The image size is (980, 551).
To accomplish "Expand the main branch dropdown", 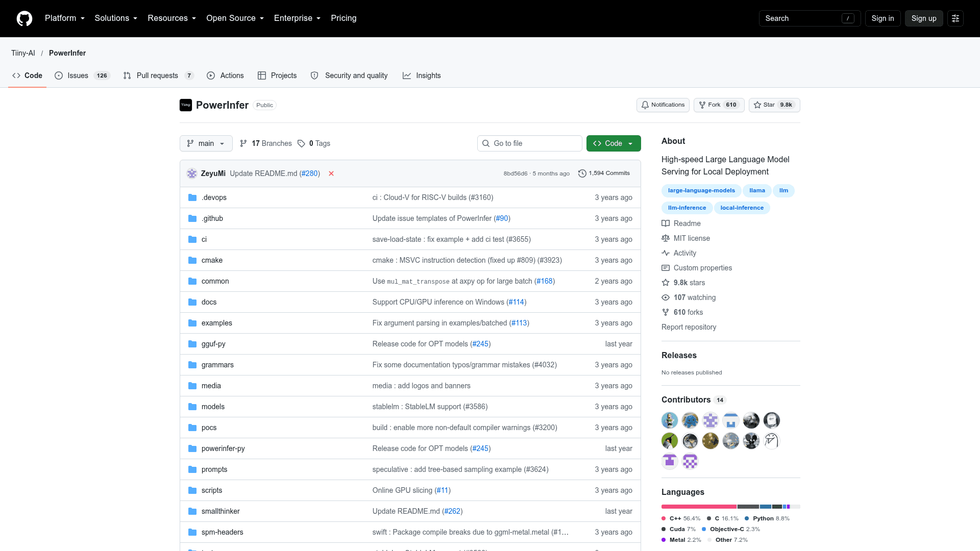I will [x=206, y=143].
